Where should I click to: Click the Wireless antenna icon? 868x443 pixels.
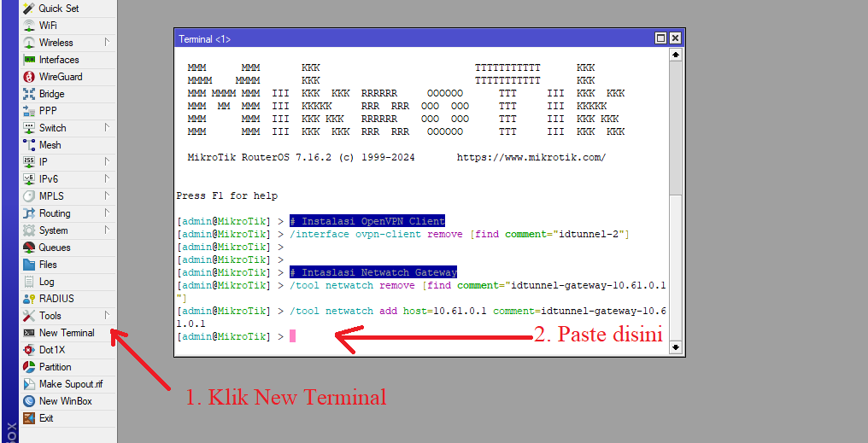[x=29, y=43]
